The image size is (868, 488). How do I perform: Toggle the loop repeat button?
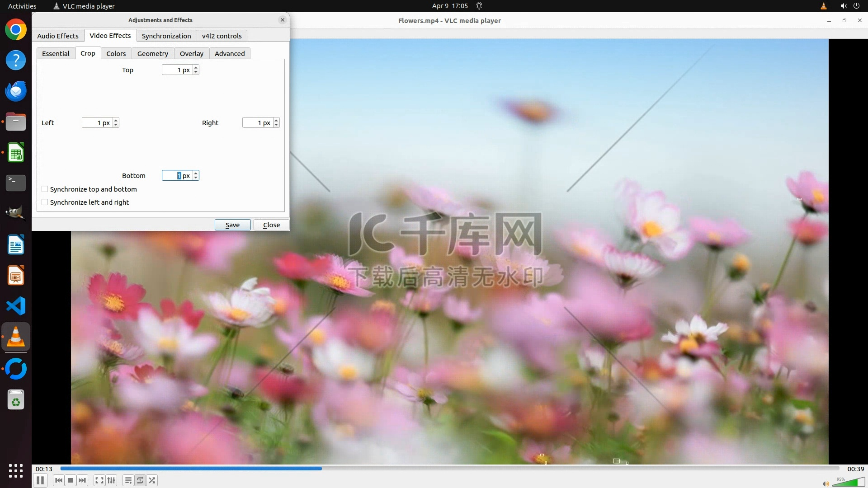(140, 480)
